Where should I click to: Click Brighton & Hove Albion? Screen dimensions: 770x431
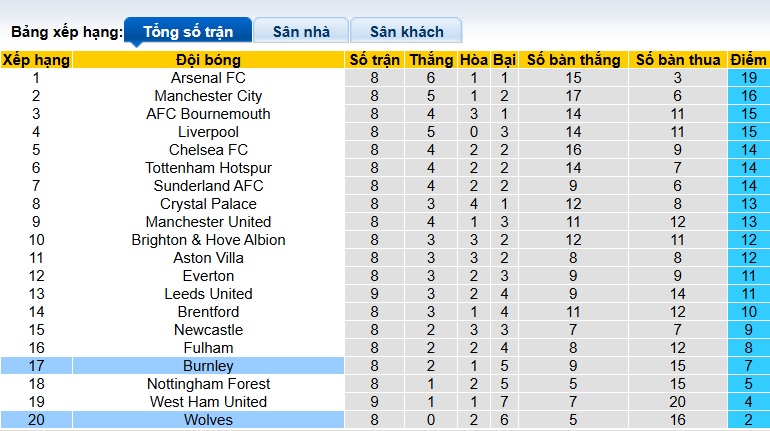(x=208, y=240)
